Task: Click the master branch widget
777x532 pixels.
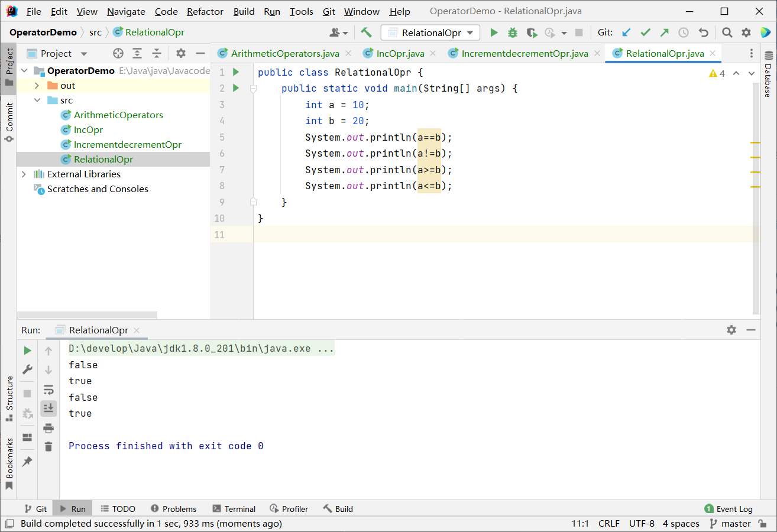Action: pos(730,524)
